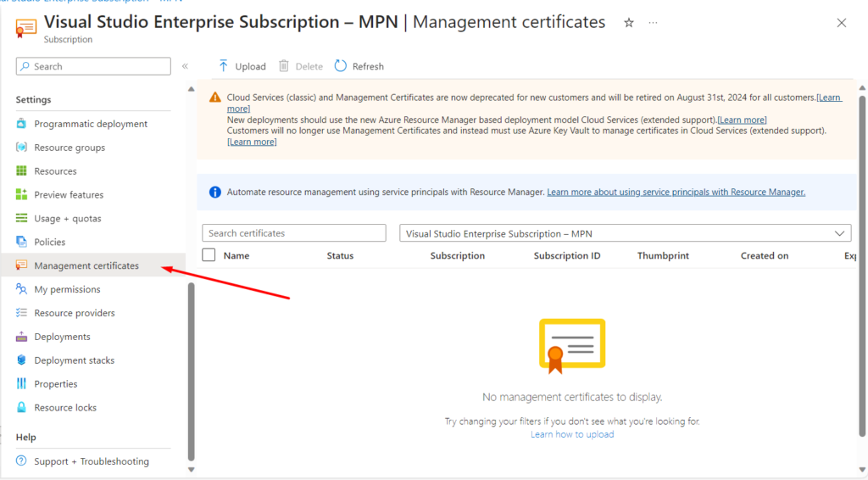Sort by Created on column header
Image resolution: width=868 pixels, height=480 pixels.
click(765, 255)
